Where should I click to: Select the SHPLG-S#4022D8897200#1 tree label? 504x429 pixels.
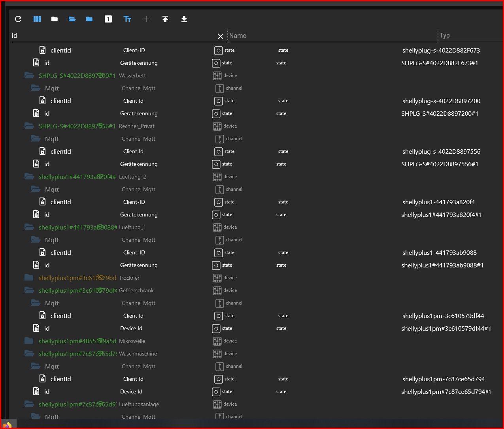pos(77,75)
